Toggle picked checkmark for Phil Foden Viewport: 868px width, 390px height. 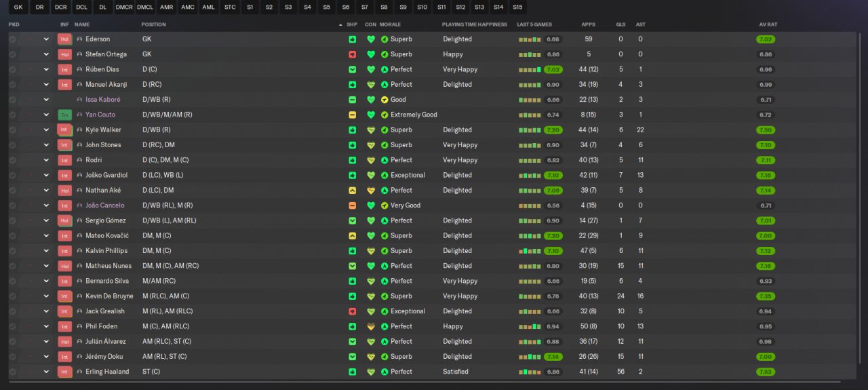click(12, 326)
